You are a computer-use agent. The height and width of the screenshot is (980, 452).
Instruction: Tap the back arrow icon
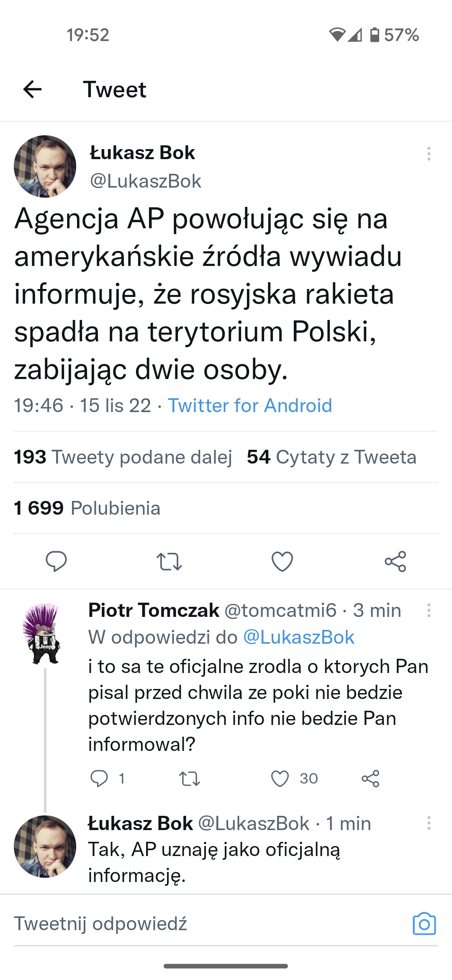[x=32, y=89]
